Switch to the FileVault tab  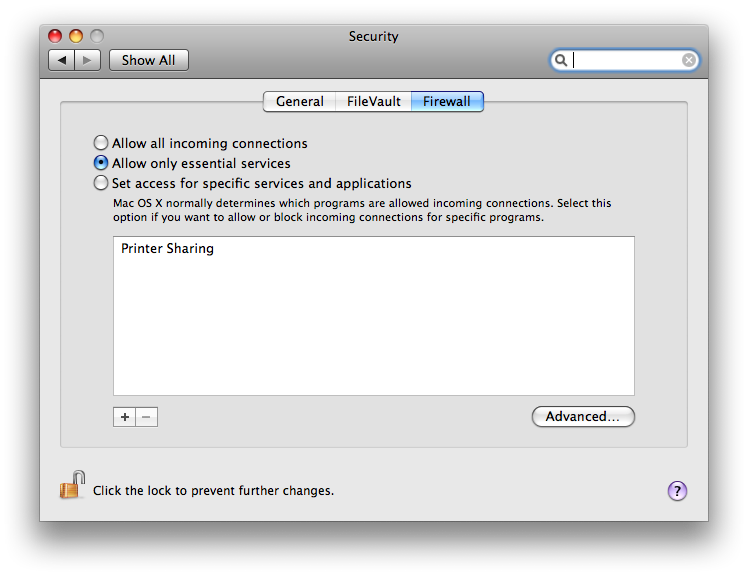pyautogui.click(x=374, y=102)
